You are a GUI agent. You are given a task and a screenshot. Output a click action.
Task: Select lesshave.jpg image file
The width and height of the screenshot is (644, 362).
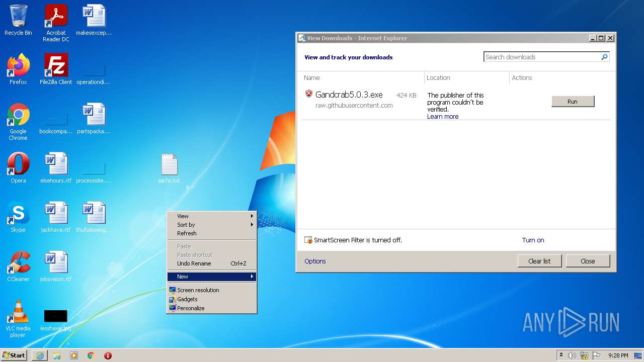click(x=56, y=320)
